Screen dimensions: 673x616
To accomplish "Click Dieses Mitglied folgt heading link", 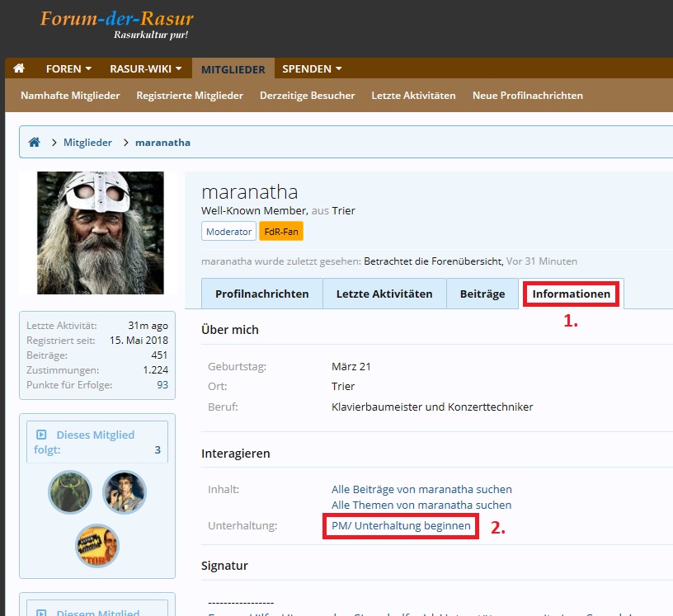I will (x=84, y=442).
